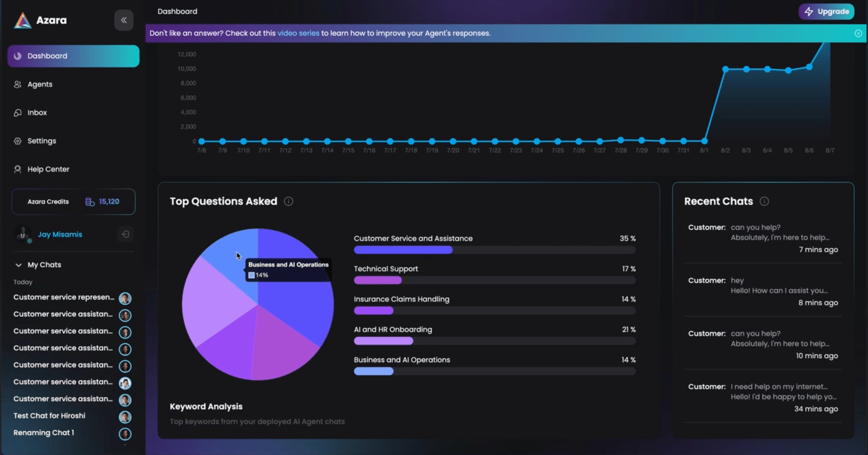The width and height of the screenshot is (868, 455).
Task: Collapse the My Chats section
Action: point(19,265)
